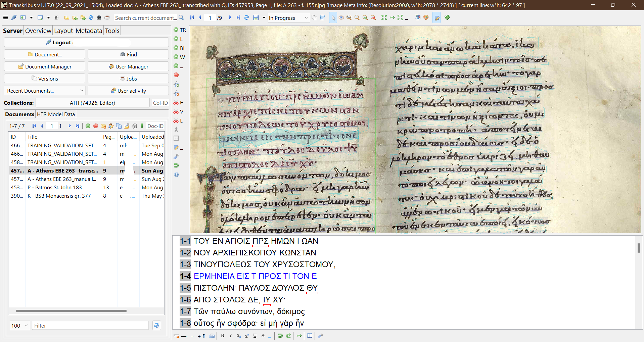This screenshot has width=644, height=342.
Task: Apply bold formatting in transcription toolbar
Action: (223, 336)
